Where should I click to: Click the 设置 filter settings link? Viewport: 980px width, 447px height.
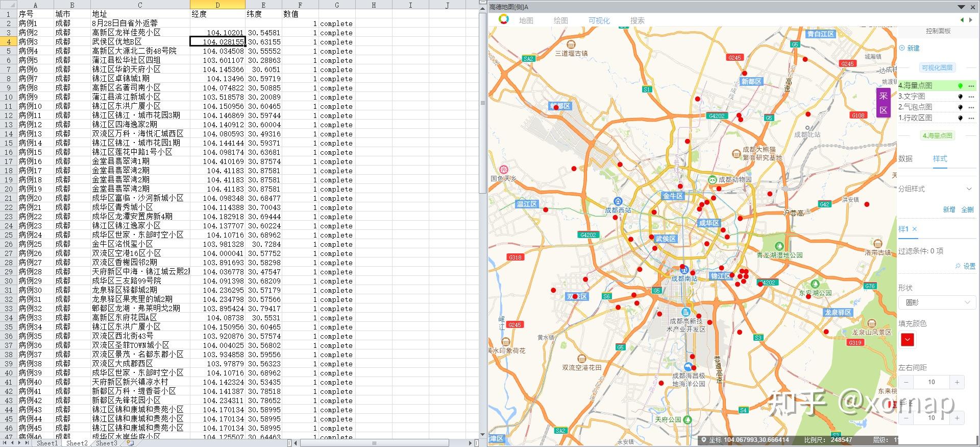pyautogui.click(x=969, y=266)
